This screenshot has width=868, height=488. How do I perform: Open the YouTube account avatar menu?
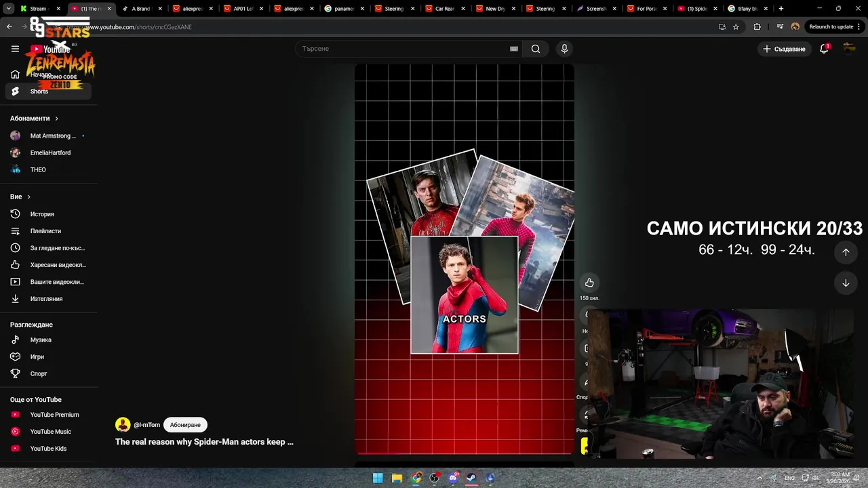[849, 49]
